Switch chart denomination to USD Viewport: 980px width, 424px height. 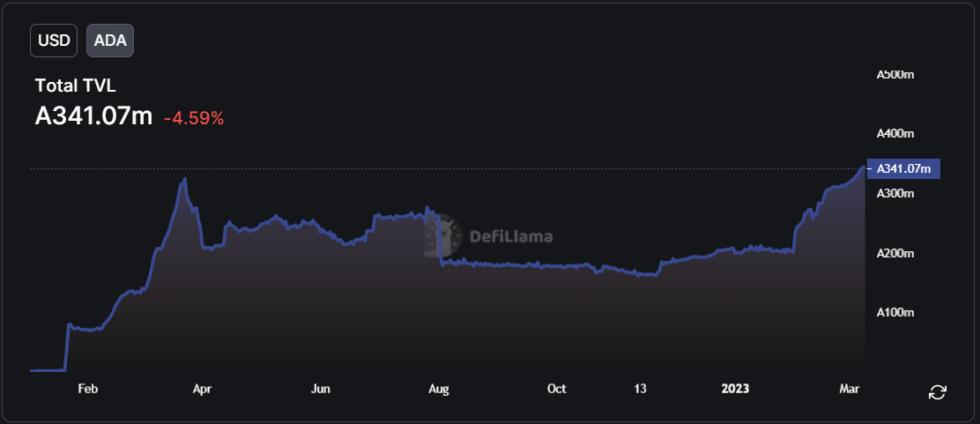click(54, 41)
